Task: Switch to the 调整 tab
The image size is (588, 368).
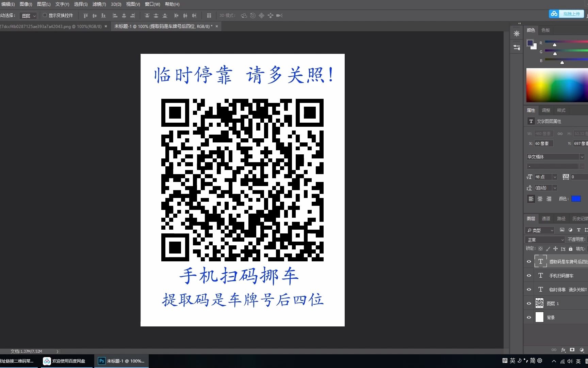Action: pyautogui.click(x=546, y=110)
